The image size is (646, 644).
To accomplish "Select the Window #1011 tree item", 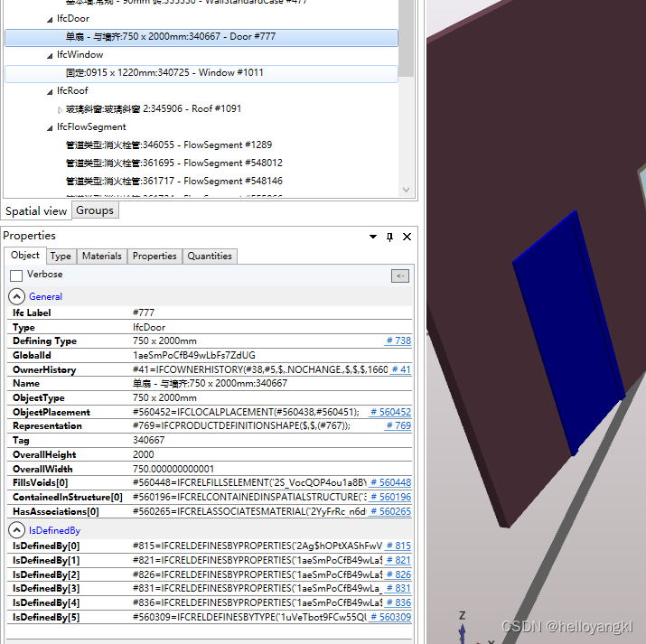I will pos(201,74).
